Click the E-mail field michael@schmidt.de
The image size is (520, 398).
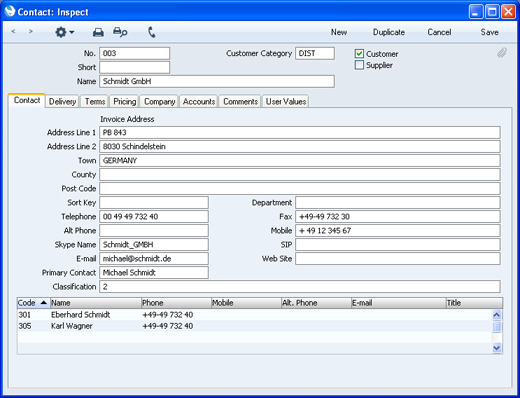(154, 258)
